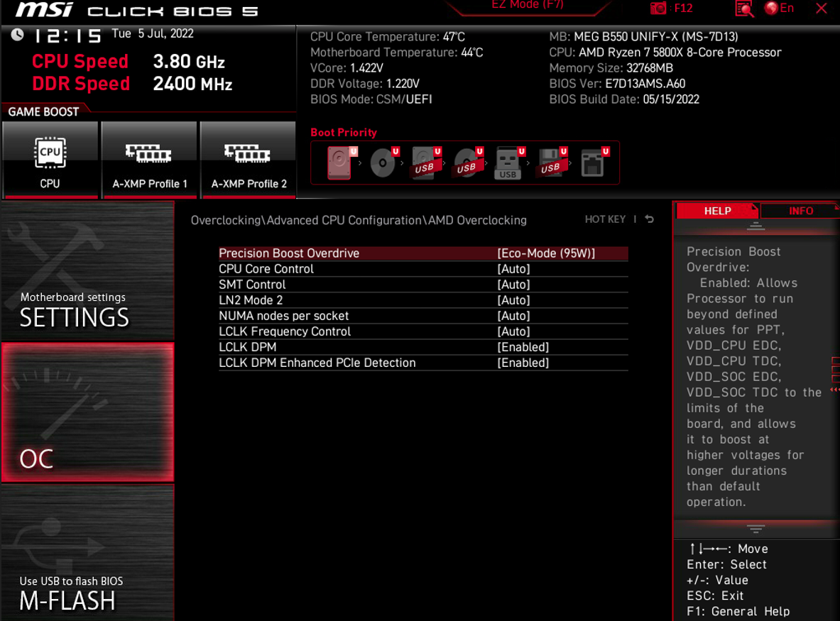Screen dimensions: 840x621
Task: Enable A-XMP Profile 1
Action: click(149, 160)
